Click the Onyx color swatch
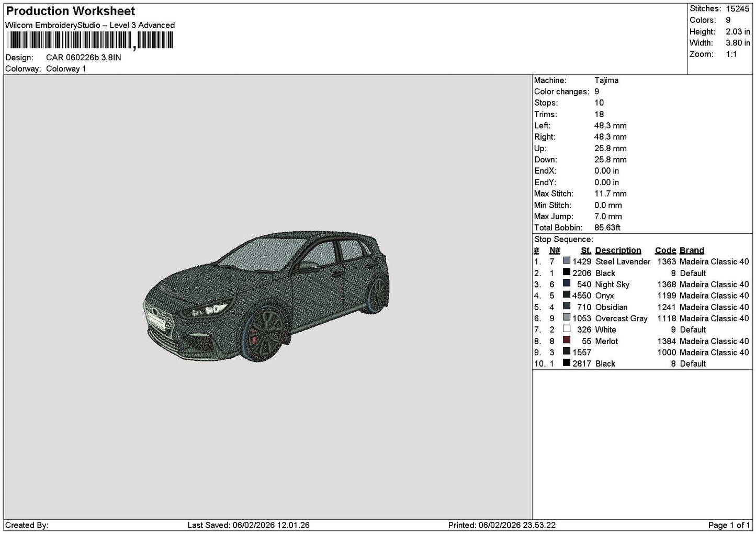Viewport: 756px width, 534px height. pos(566,294)
